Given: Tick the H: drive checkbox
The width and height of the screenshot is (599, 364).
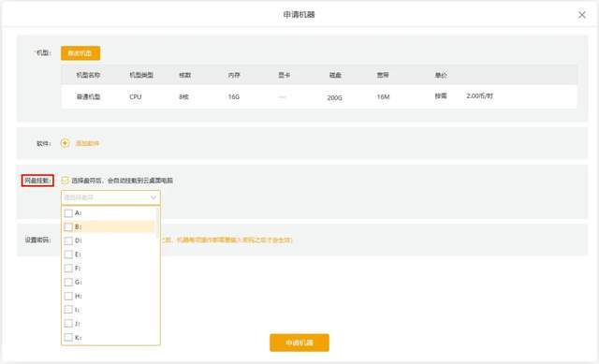Looking at the screenshot, I should pos(68,296).
